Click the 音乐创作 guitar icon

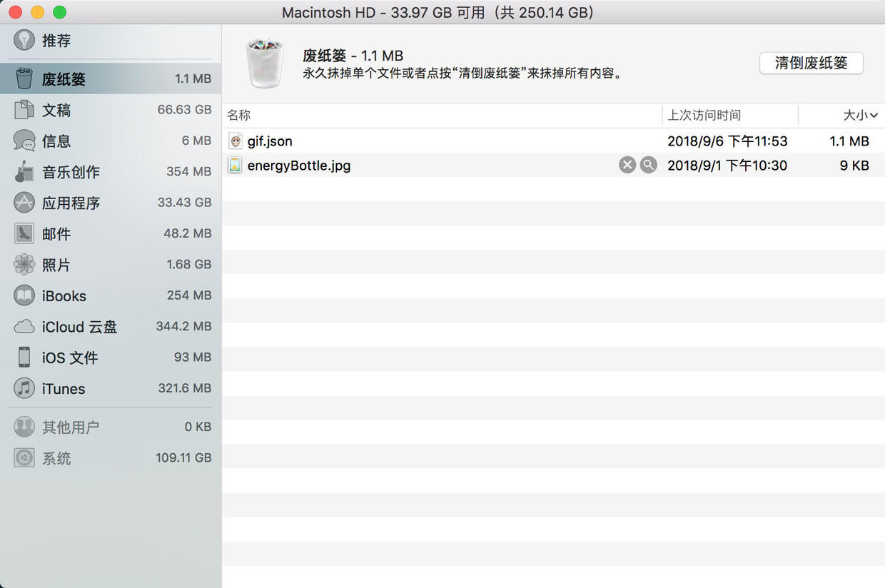point(24,172)
